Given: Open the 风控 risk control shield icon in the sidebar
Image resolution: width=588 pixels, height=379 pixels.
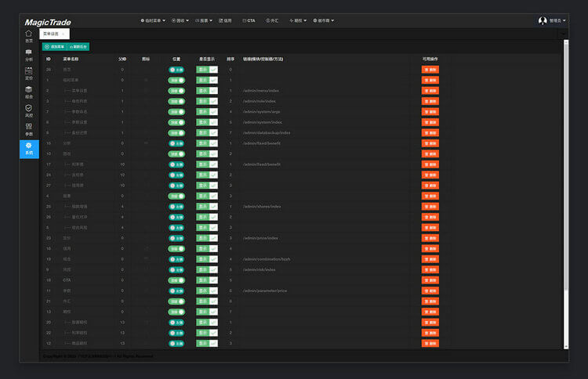Looking at the screenshot, I should tap(28, 108).
